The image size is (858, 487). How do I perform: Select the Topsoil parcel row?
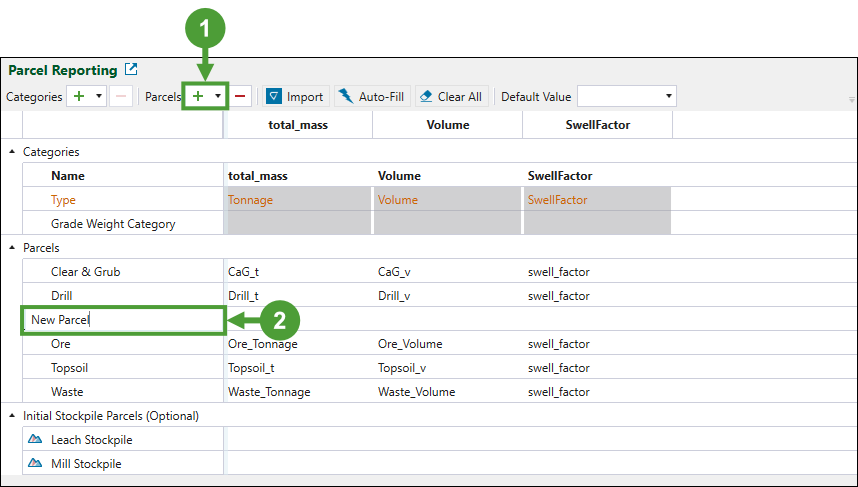coord(76,367)
